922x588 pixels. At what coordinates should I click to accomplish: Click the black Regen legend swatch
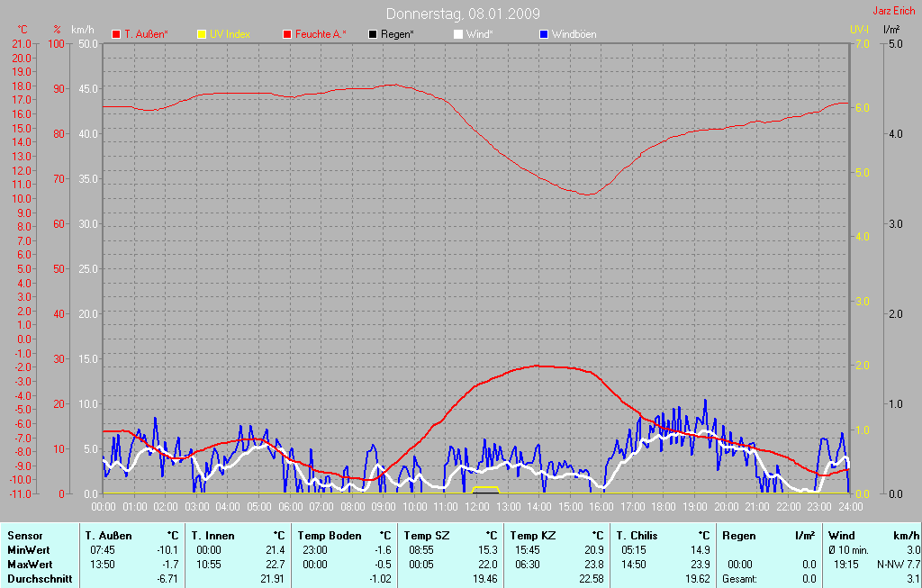[373, 34]
